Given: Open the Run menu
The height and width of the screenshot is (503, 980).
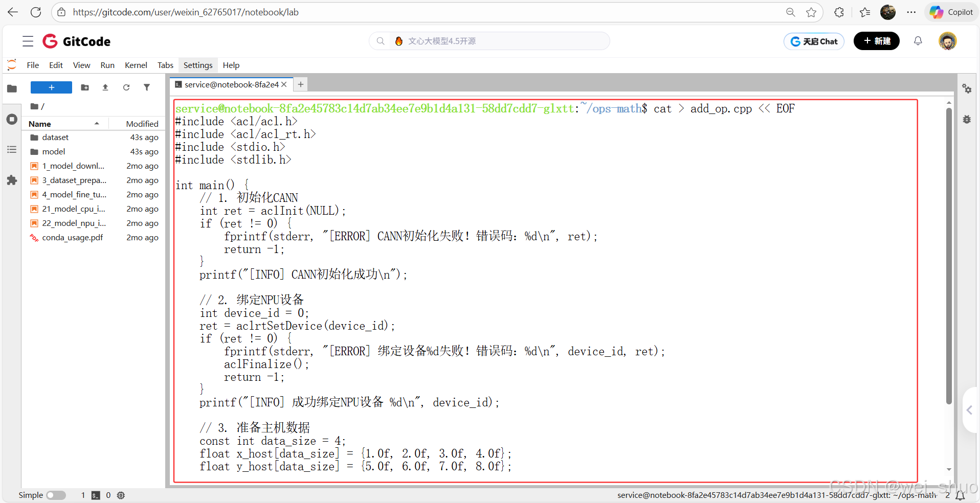Looking at the screenshot, I should click(x=107, y=65).
